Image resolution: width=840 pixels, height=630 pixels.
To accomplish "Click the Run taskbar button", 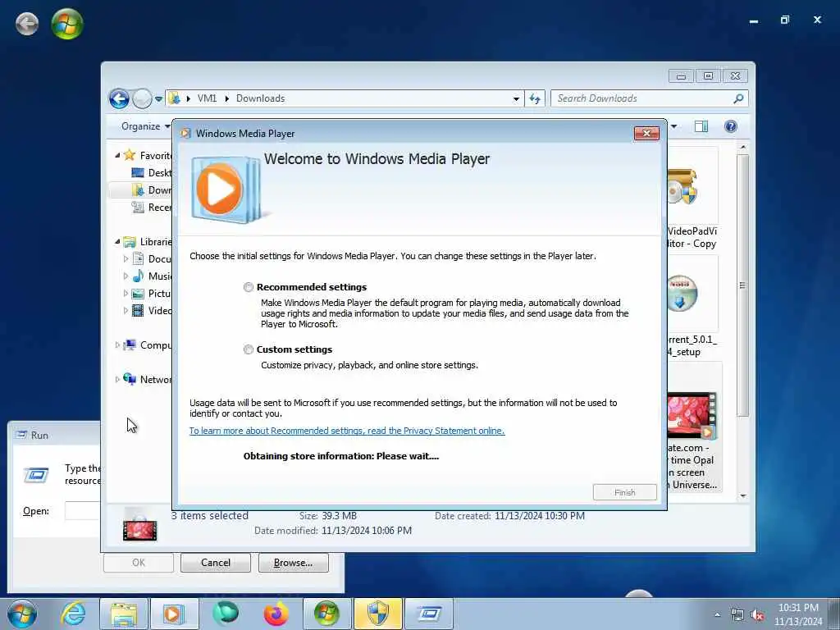I will 428,614.
